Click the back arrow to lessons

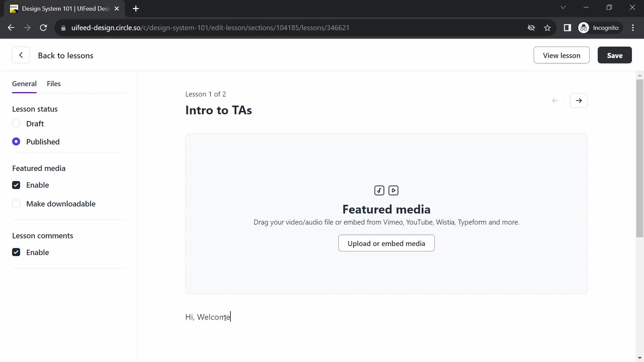click(20, 55)
